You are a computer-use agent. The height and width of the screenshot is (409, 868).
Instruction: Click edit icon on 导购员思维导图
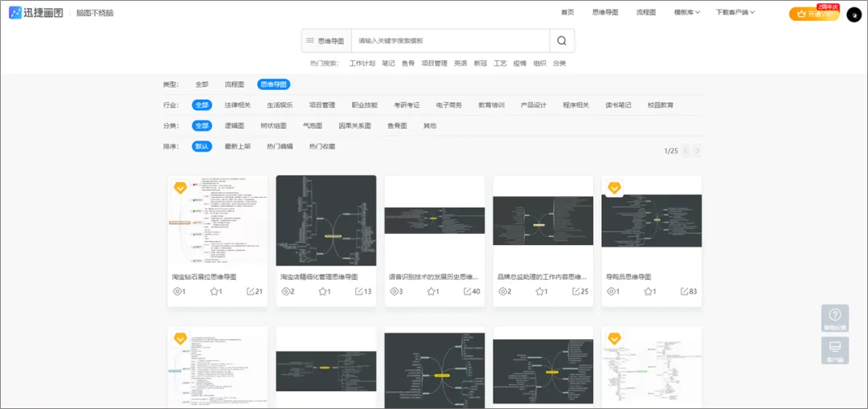[684, 291]
